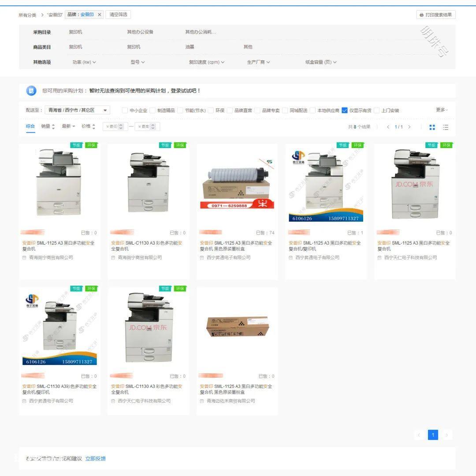This screenshot has width=476, height=476.
Task: Check the 品牌直营 checkbox
Action: 230,110
